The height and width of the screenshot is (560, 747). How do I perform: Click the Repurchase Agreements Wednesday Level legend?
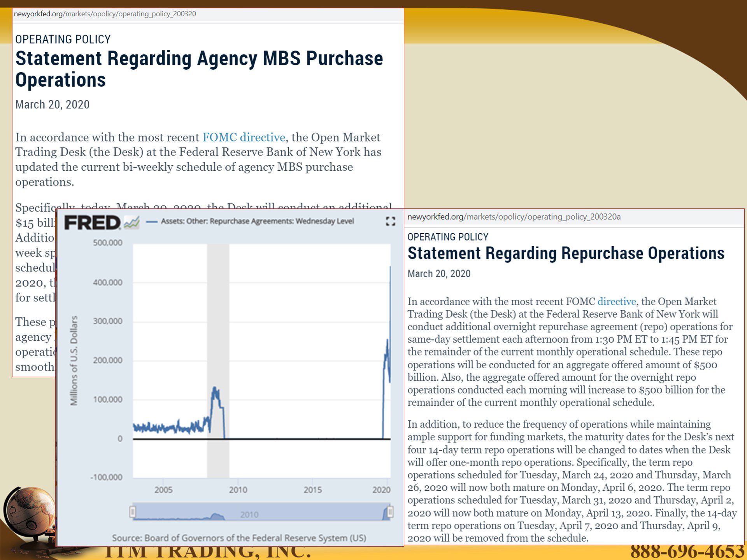pyautogui.click(x=250, y=221)
